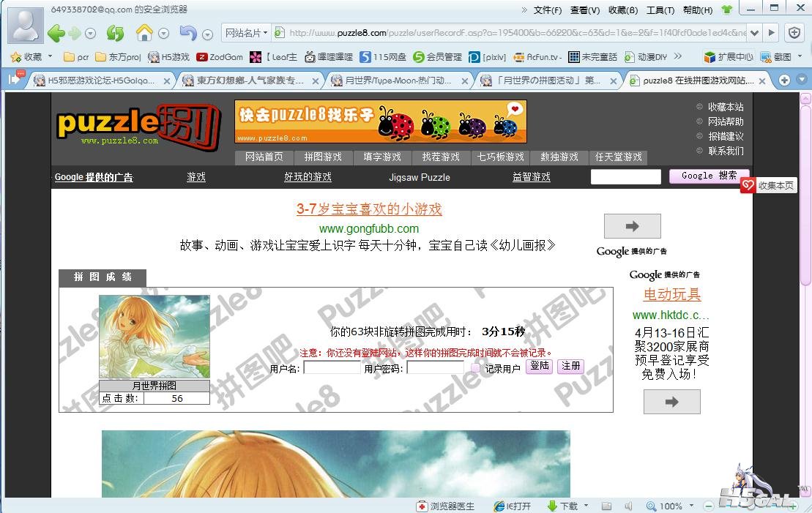812x513 pixels.
Task: Click the 用户密码 input field
Action: pyautogui.click(x=436, y=368)
